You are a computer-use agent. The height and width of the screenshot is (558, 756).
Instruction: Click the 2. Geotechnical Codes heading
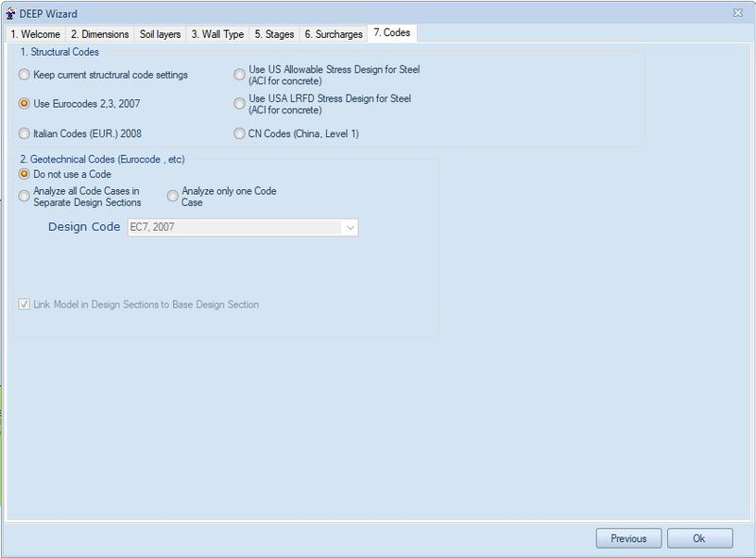[x=102, y=159]
